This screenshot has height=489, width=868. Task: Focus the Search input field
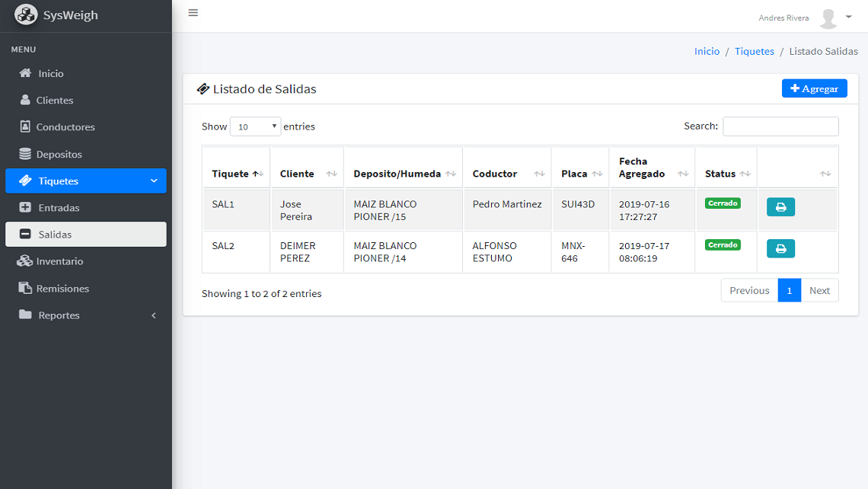coord(780,126)
